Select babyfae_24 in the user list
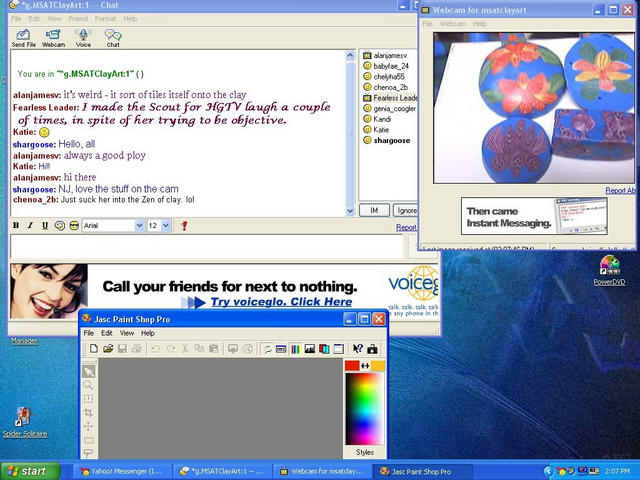640x480 pixels. pyautogui.click(x=386, y=66)
